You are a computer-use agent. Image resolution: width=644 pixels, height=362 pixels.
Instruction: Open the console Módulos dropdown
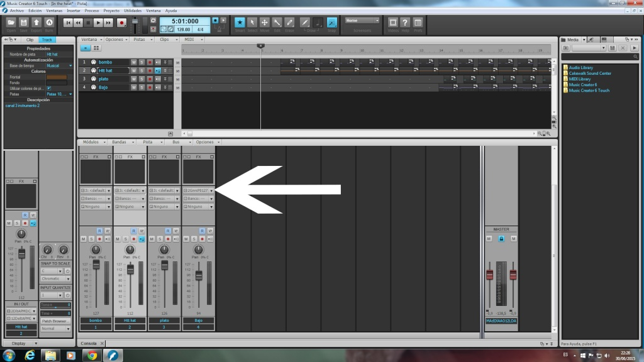coord(93,142)
